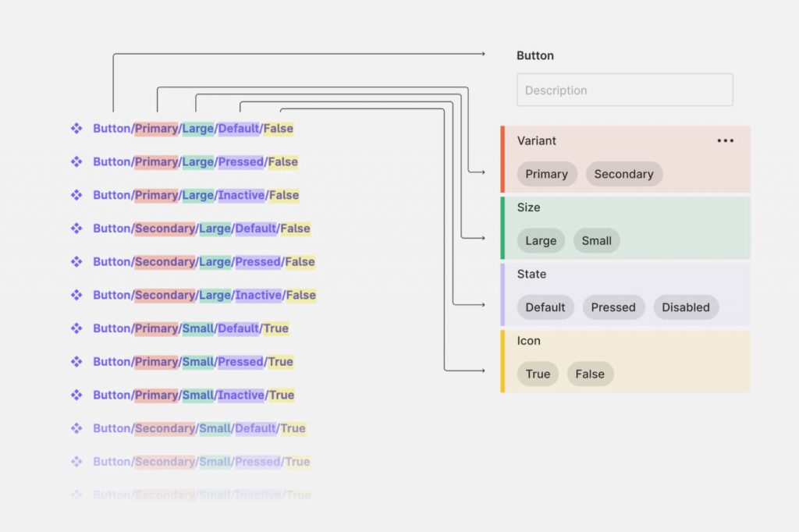799x532 pixels.
Task: Click component icon beside Button/Primary/Large/Inactive/False
Action: pos(76,195)
